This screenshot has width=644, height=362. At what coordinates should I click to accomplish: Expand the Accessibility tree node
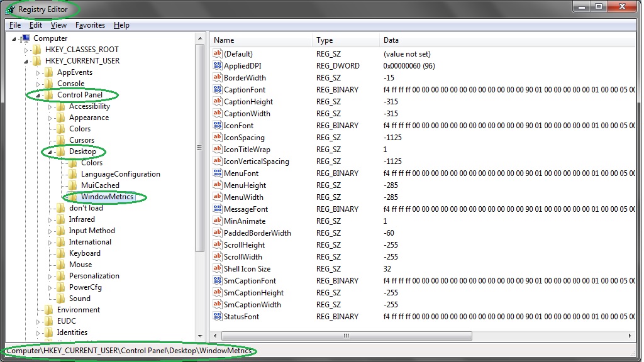click(50, 107)
